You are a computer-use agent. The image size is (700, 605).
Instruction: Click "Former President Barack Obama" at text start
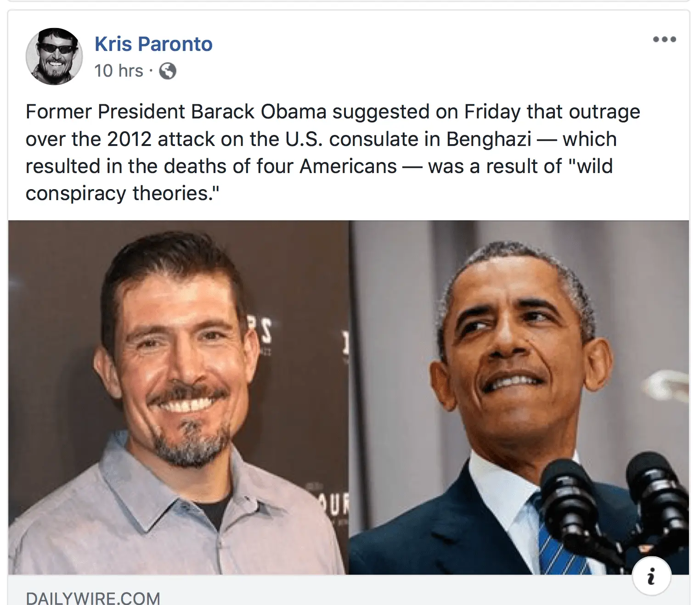pyautogui.click(x=176, y=112)
